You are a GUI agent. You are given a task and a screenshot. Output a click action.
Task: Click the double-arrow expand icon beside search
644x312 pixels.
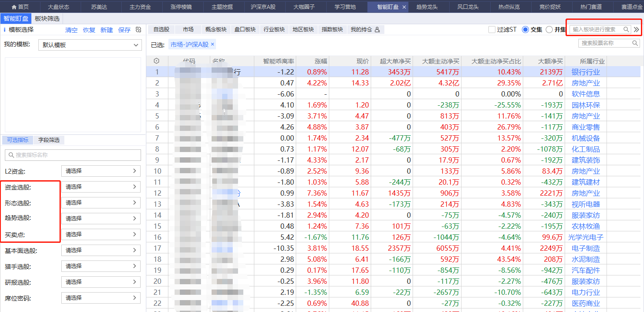pos(636,30)
